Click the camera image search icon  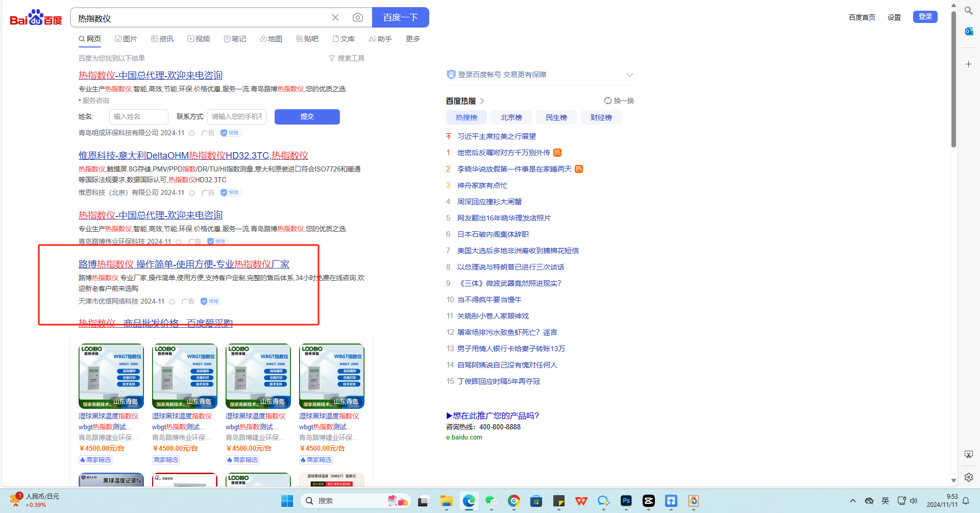click(358, 18)
